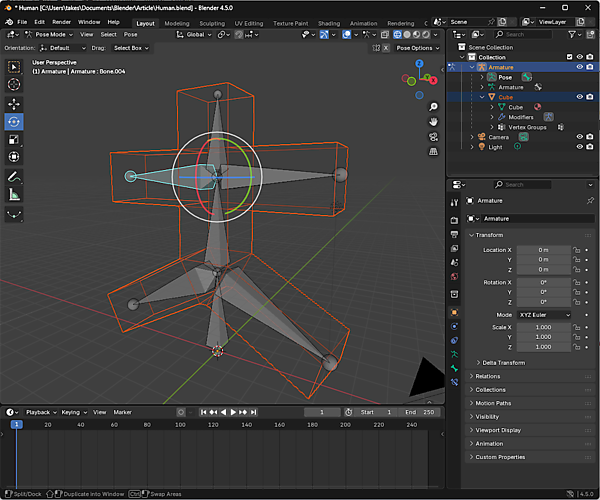Image resolution: width=600 pixels, height=500 pixels.
Task: Hide the Cube in viewport
Action: point(579,97)
